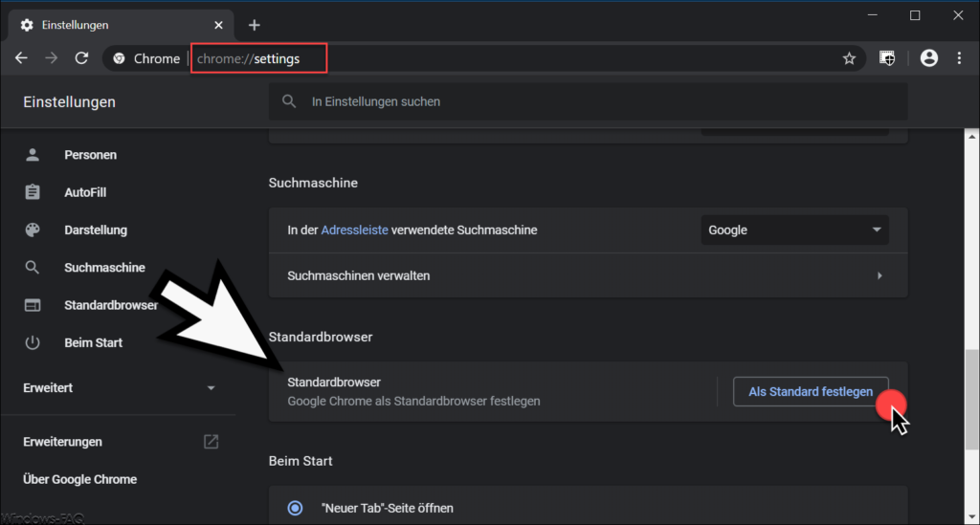Reload the settings page
980x525 pixels.
coord(81,58)
